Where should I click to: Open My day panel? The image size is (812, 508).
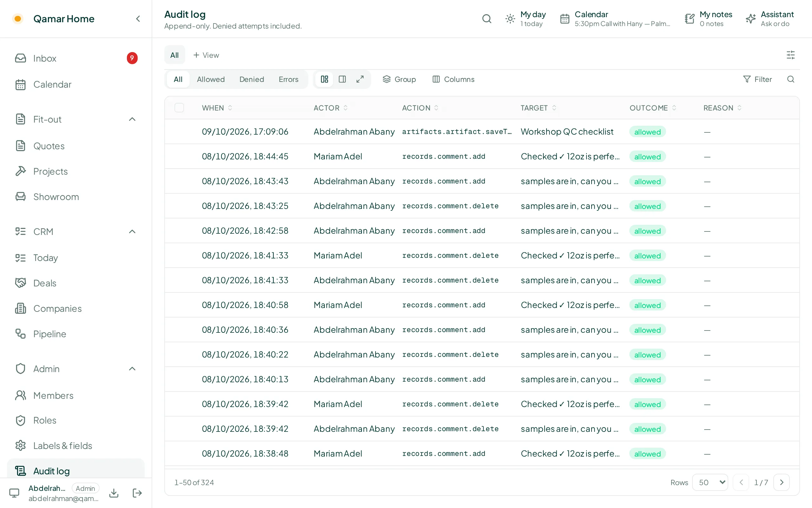526,19
